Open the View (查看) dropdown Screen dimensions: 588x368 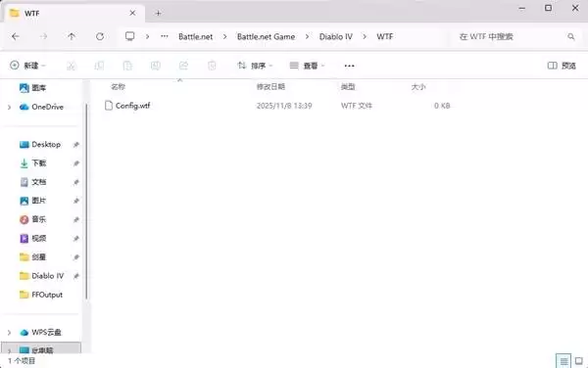(x=307, y=66)
